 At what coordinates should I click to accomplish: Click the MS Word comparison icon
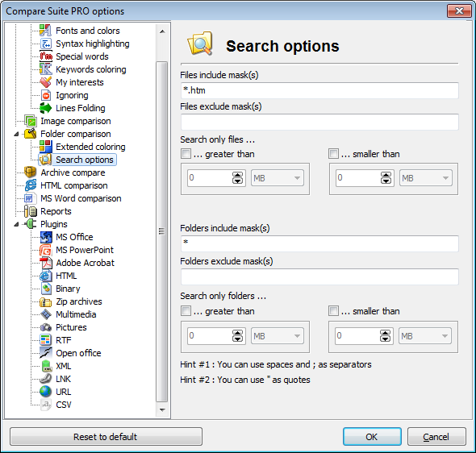tap(31, 198)
